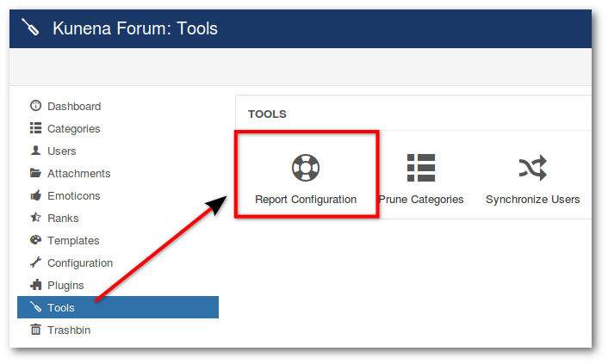608x364 pixels.
Task: Open Report Configuration lifebuoy icon
Action: point(306,168)
